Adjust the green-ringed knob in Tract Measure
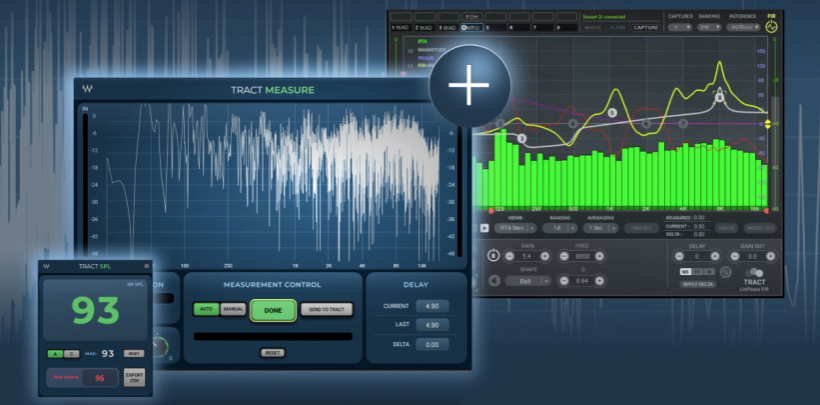Viewport: 820px width, 405px height. [x=160, y=345]
